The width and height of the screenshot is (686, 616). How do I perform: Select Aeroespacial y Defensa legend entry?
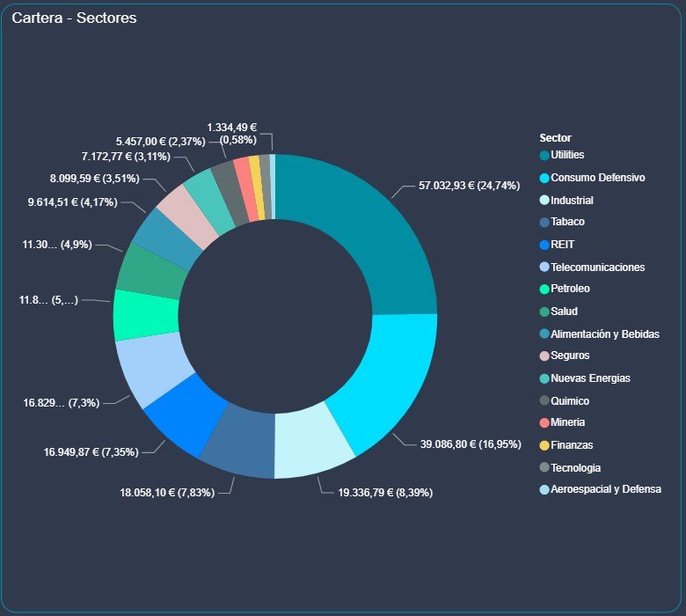click(605, 489)
